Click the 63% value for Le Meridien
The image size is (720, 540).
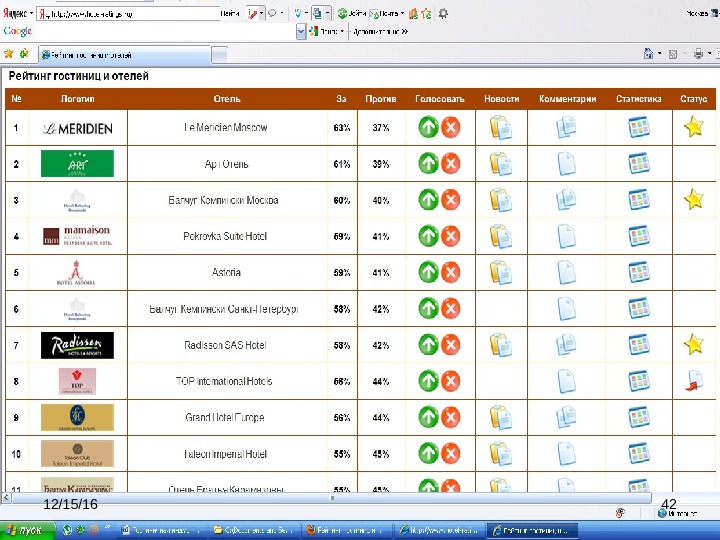342,128
